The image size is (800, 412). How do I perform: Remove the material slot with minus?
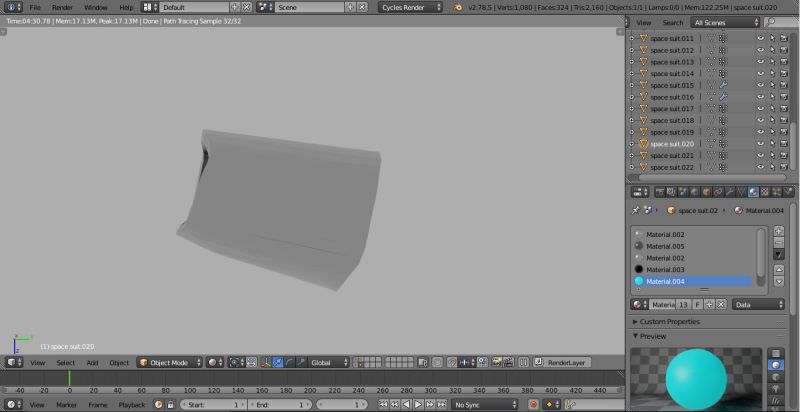pos(779,242)
